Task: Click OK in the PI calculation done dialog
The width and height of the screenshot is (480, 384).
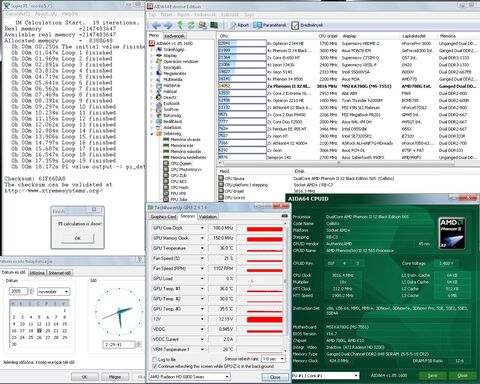Action: (78, 238)
